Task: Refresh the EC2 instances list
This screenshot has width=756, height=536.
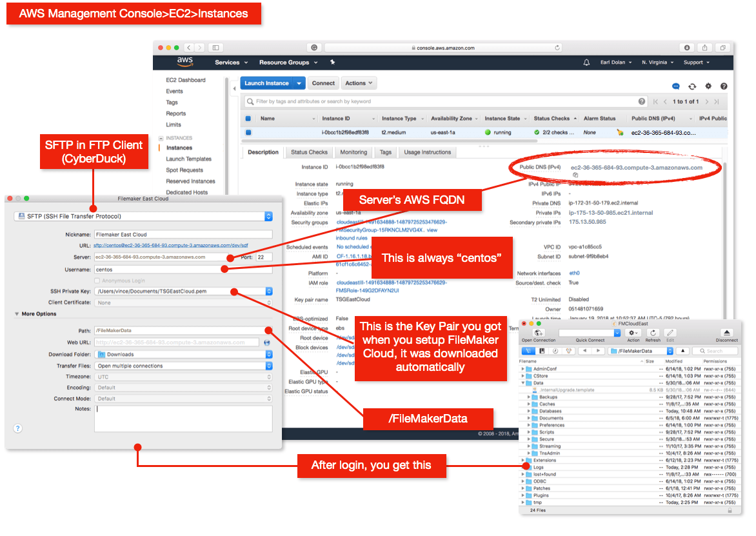Action: [692, 86]
